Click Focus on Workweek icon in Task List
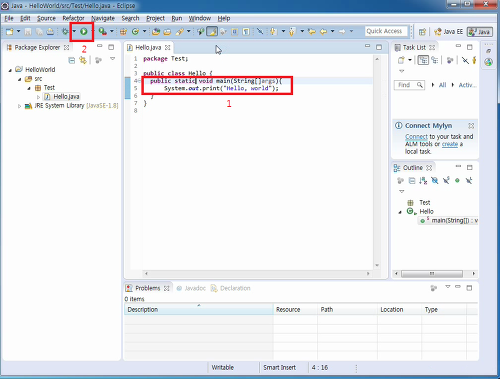The width and height of the screenshot is (500, 379). point(450,60)
